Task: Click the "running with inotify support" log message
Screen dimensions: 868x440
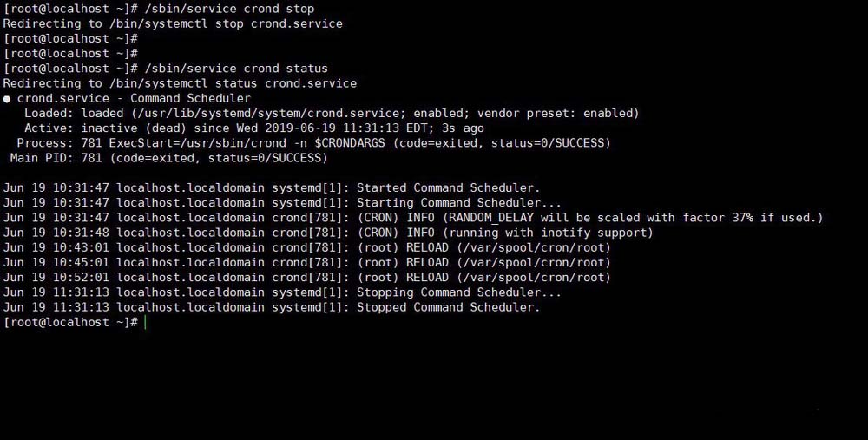Action: [x=504, y=233]
